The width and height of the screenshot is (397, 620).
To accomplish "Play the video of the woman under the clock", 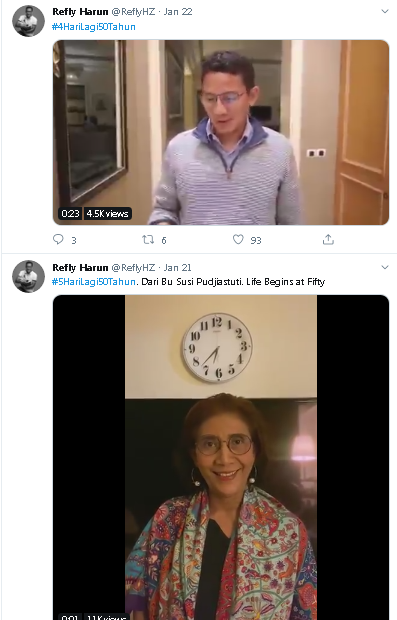I will (x=221, y=457).
